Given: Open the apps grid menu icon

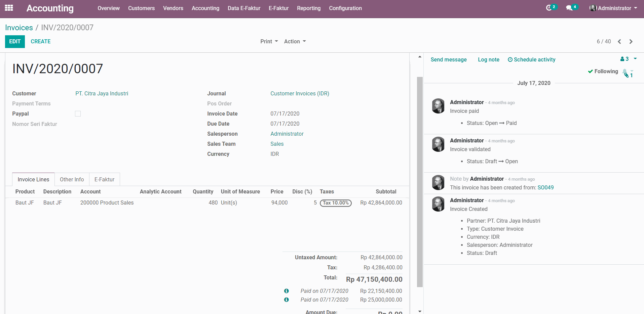Looking at the screenshot, I should coord(9,8).
